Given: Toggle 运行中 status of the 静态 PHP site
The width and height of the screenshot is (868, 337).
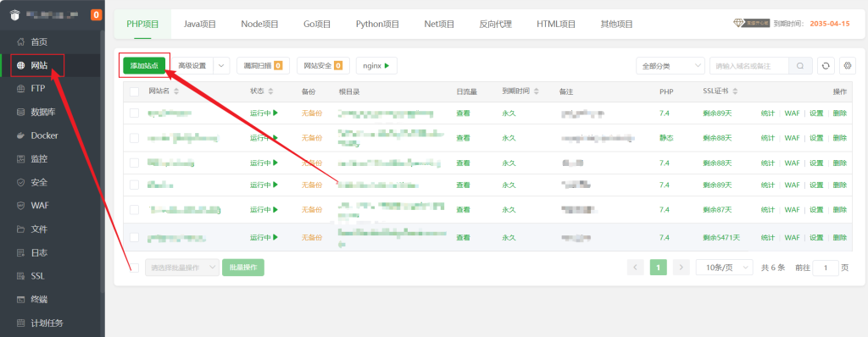Looking at the screenshot, I should (264, 138).
